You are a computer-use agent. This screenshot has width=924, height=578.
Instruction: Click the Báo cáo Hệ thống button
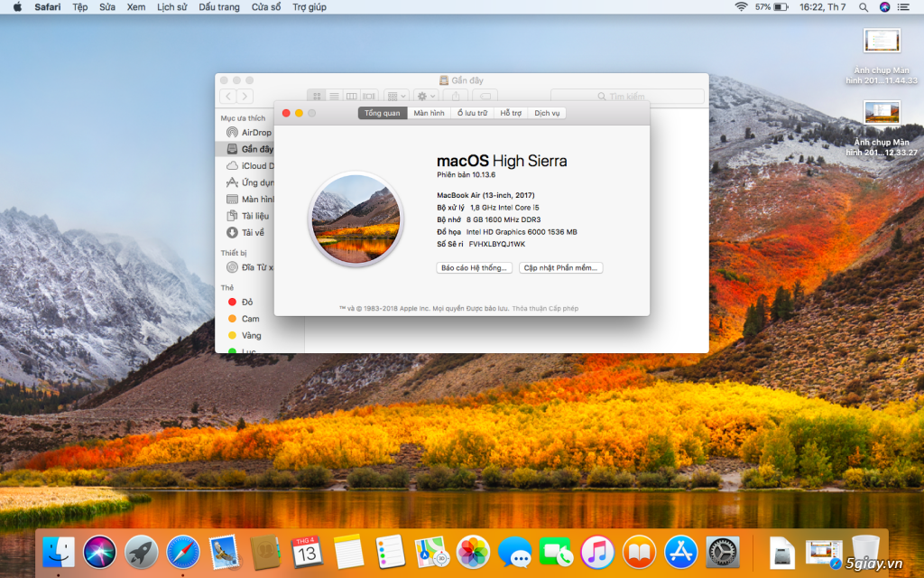(475, 267)
